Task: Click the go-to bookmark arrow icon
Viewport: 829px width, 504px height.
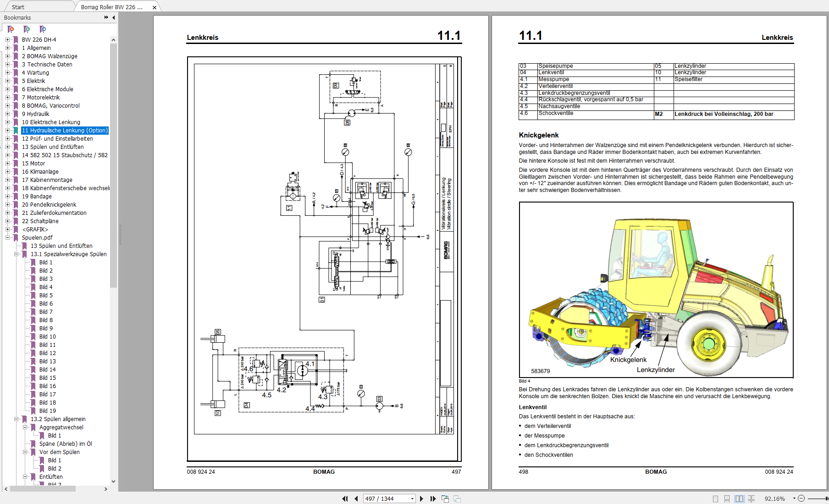Action: click(43, 29)
